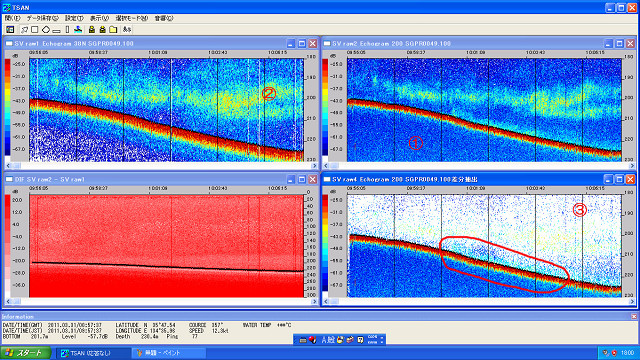This screenshot has width=640, height=360.
Task: Click the echogram window layout icon
Action: click(10, 30)
